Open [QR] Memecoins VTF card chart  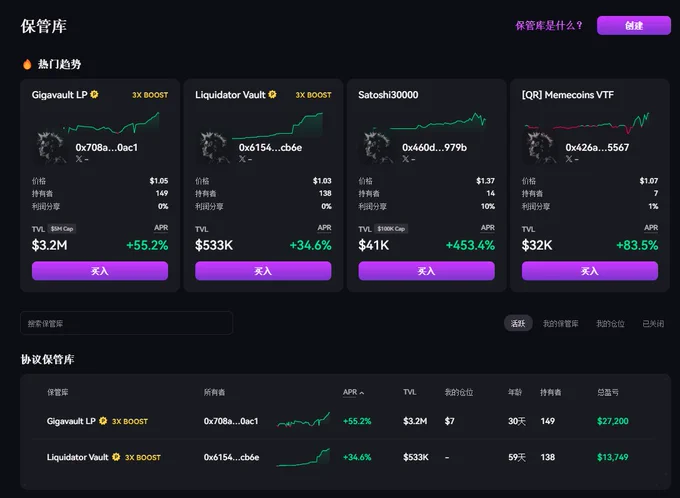click(x=587, y=123)
